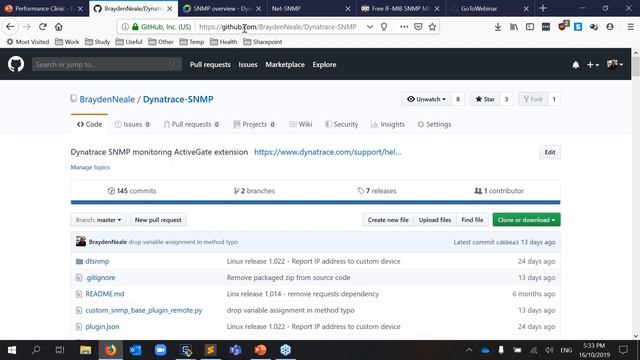This screenshot has height=360, width=640.
Task: Open the dtsnmp folder
Action: click(x=97, y=261)
